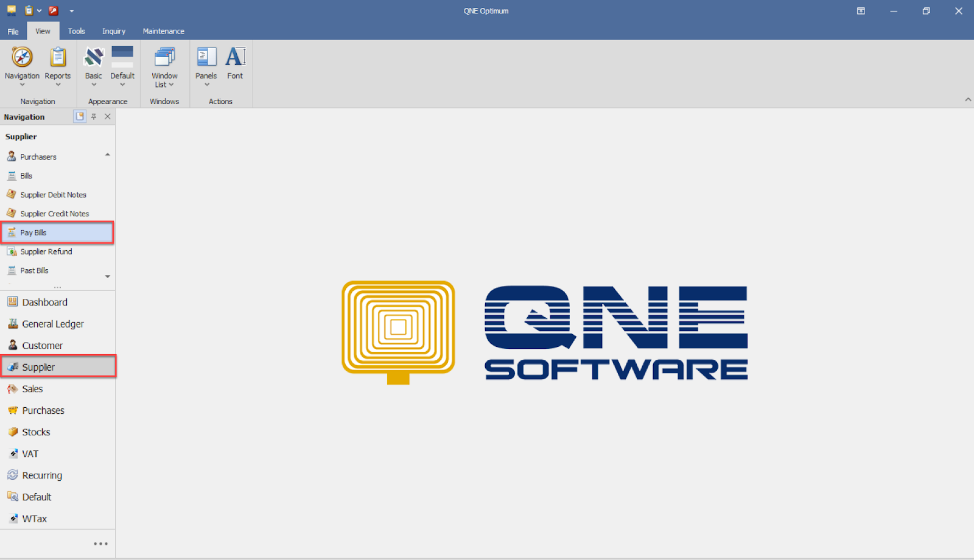Viewport: 974px width, 560px height.
Task: Toggle auto-hide pin on Navigation panel
Action: pos(94,116)
